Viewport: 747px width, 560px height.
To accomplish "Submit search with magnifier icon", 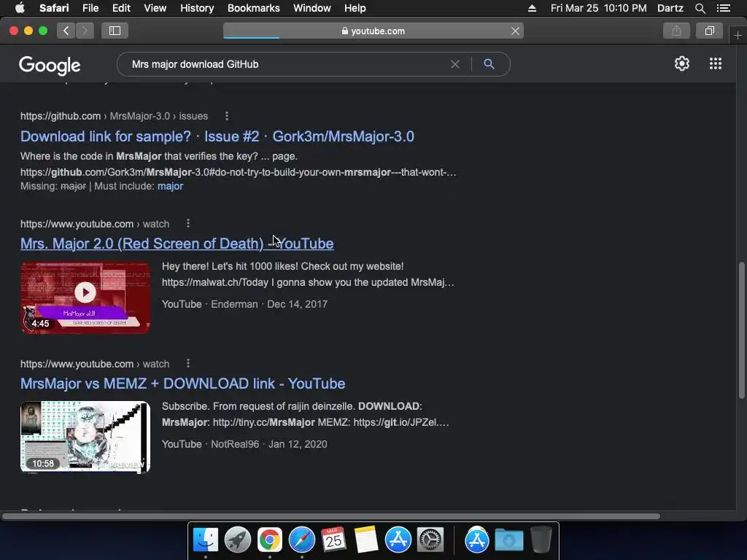I will pos(489,64).
